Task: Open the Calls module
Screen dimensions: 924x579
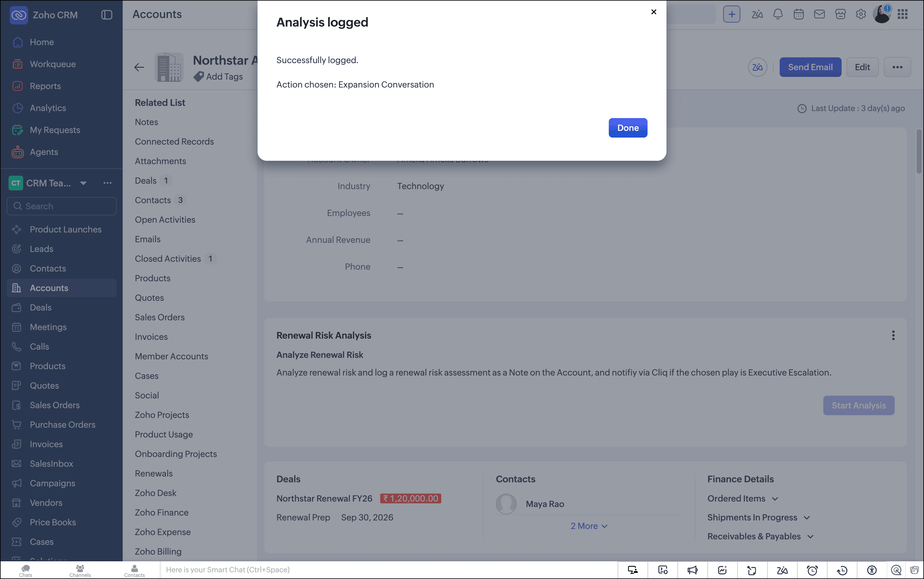Action: pyautogui.click(x=39, y=347)
